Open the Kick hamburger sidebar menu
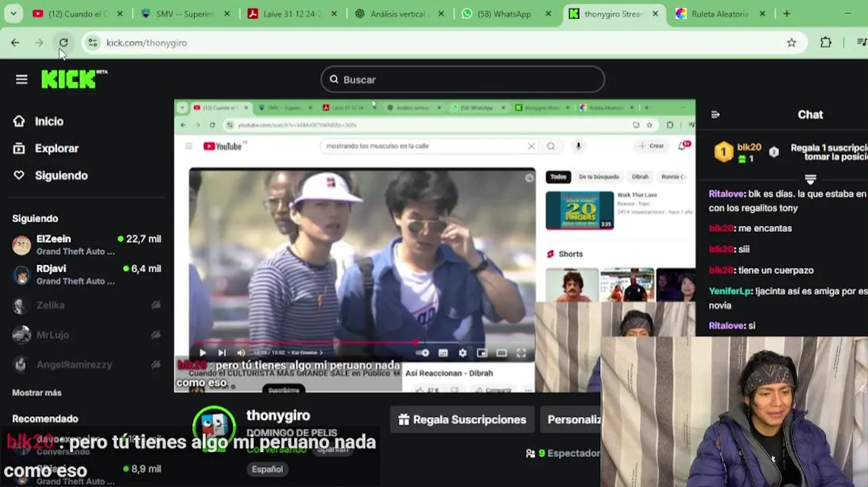868x487 pixels. click(x=22, y=79)
